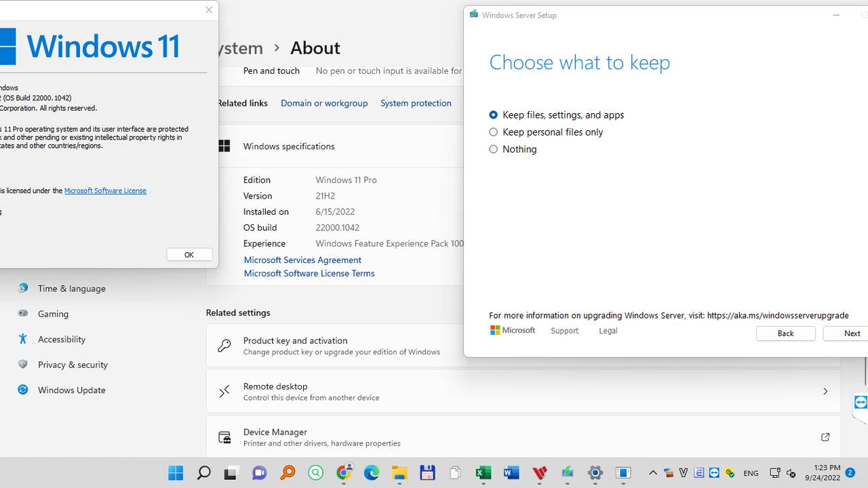The width and height of the screenshot is (868, 488).
Task: Switch to Settings gear in the taskbar
Action: [x=595, y=472]
